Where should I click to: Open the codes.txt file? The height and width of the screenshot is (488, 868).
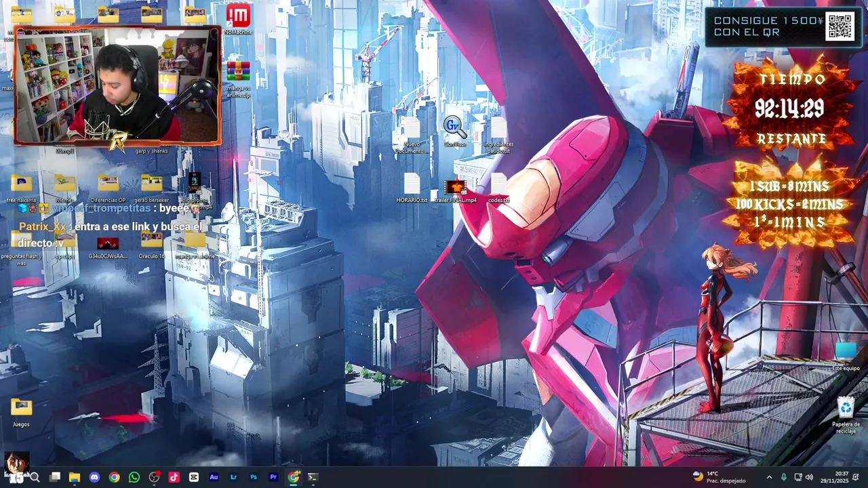[498, 188]
